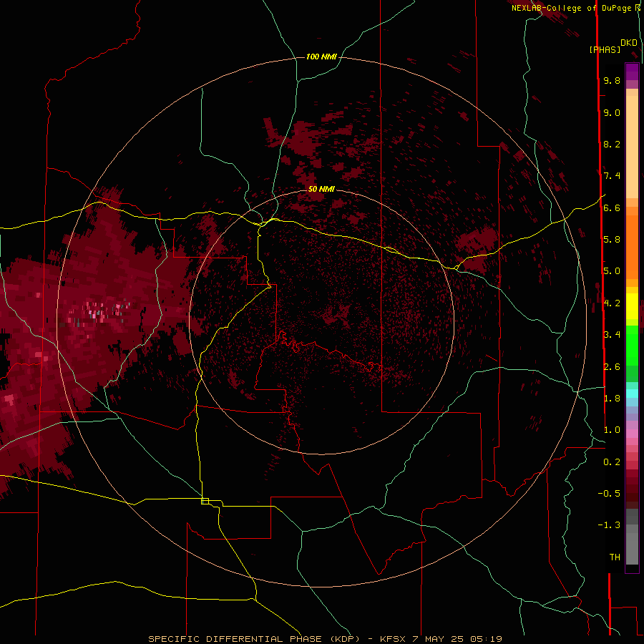Click the 8.2 value on the color scale
Screen dimensions: 644x644
[x=612, y=144]
